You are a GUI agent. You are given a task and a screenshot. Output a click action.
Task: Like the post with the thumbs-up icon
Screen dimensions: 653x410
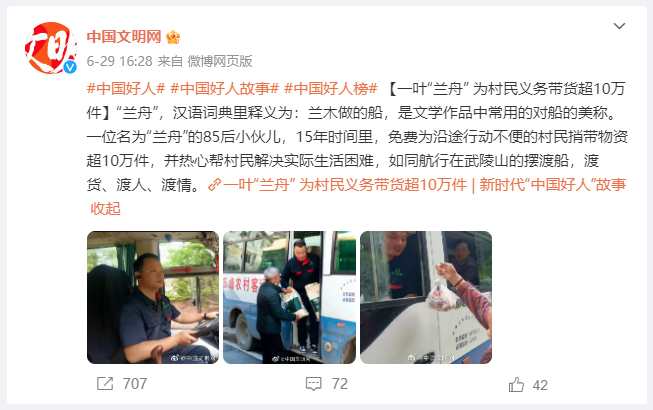click(x=516, y=385)
